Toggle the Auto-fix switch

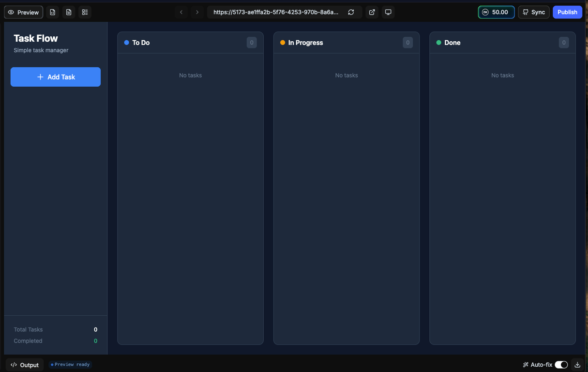tap(561, 365)
